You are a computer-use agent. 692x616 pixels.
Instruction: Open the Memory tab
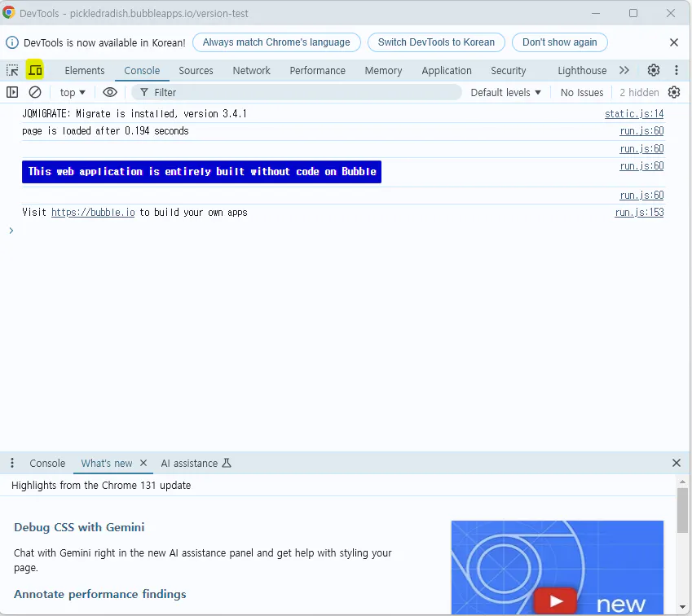383,71
